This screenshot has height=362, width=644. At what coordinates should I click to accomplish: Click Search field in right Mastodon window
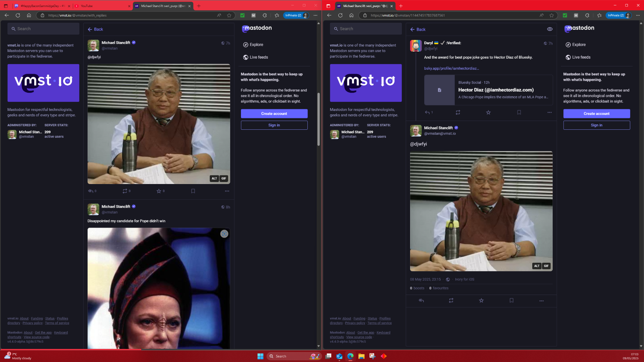[x=366, y=29]
